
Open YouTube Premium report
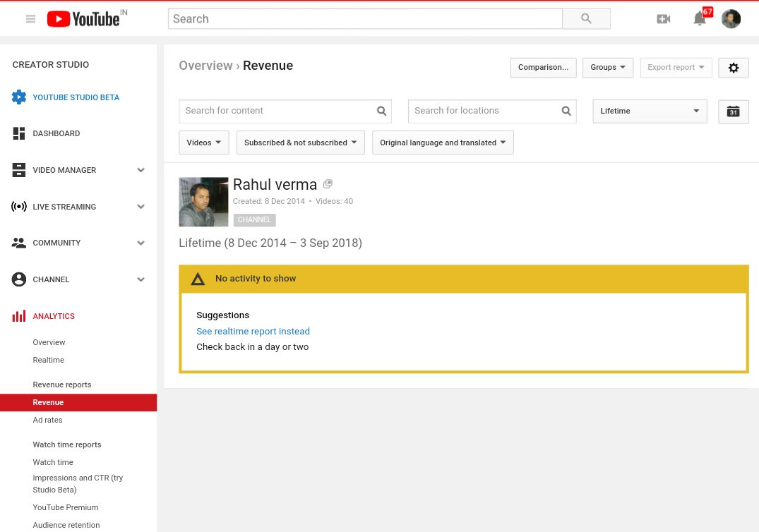point(66,507)
